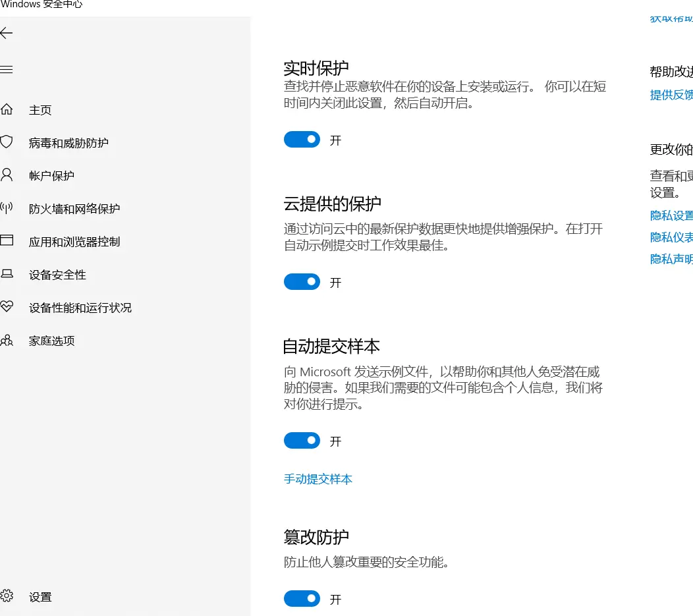Open the hamburger navigation menu icon
The width and height of the screenshot is (693, 616).
(x=6, y=69)
